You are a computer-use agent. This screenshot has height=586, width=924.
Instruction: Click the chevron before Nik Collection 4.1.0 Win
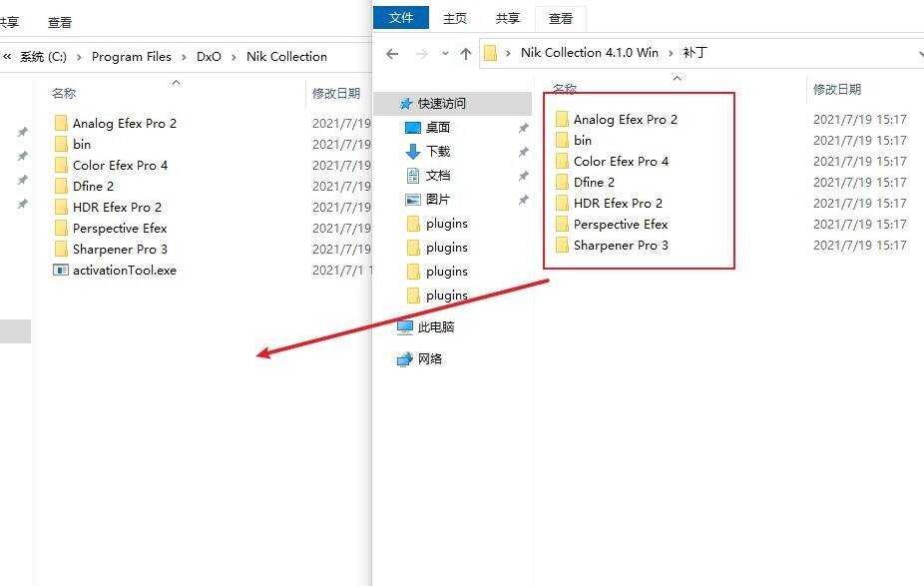pyautogui.click(x=509, y=54)
